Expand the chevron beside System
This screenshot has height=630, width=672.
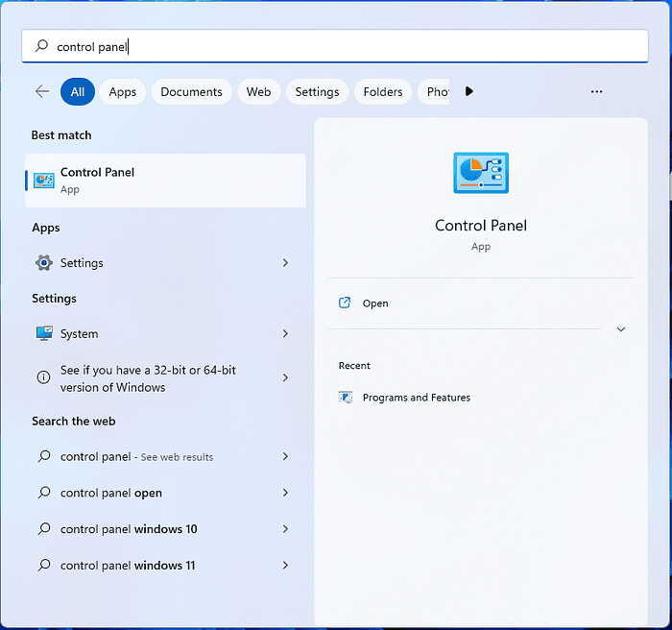click(285, 334)
